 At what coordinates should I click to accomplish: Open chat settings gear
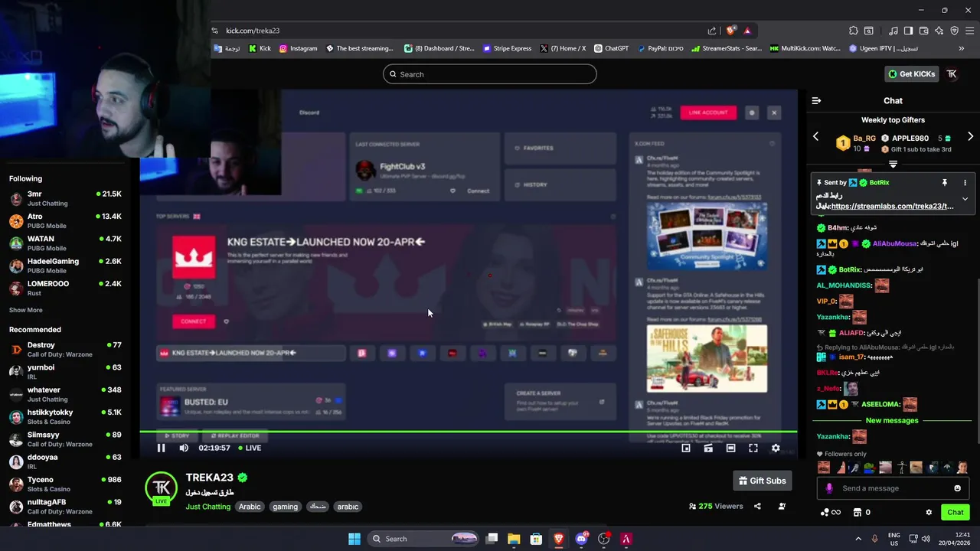(929, 513)
